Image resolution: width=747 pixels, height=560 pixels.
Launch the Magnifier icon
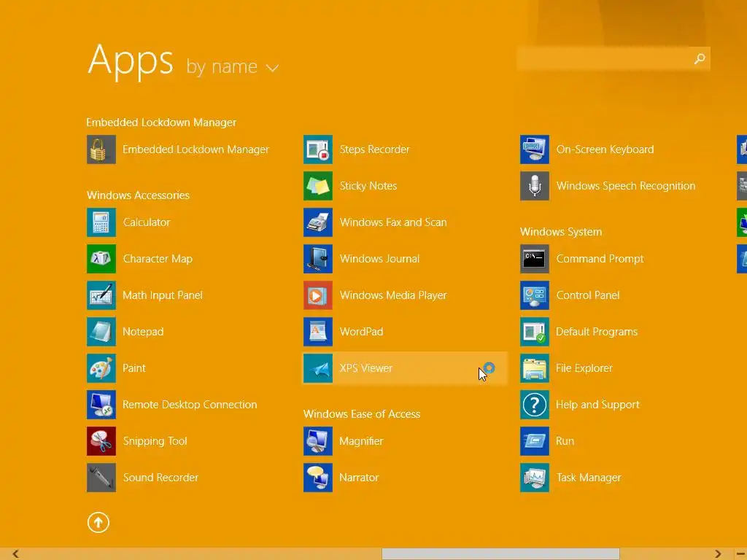click(318, 441)
